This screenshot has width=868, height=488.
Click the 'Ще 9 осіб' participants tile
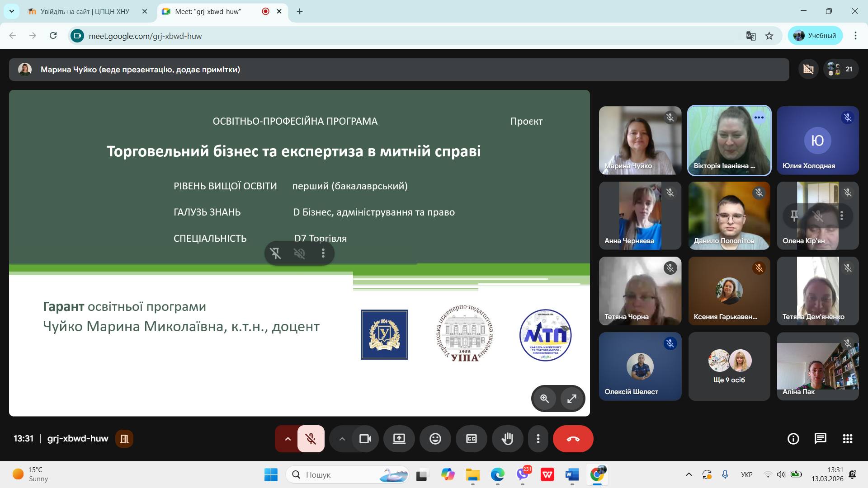click(x=729, y=366)
